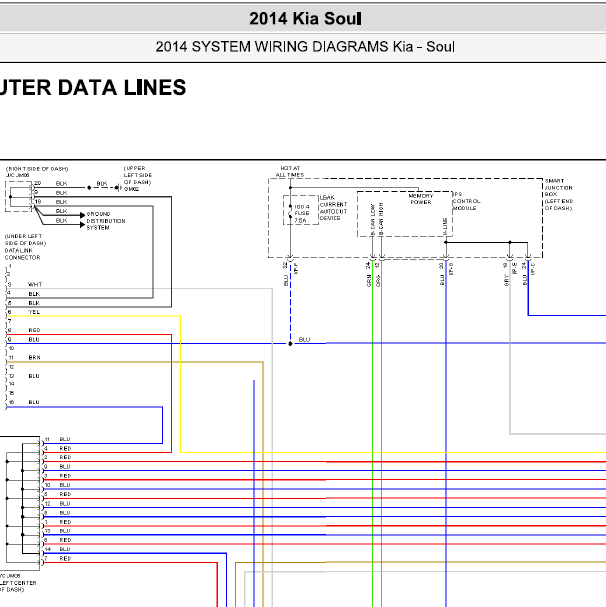Select the "(RIGHT SIDE OF DASH)" label

pos(37,169)
